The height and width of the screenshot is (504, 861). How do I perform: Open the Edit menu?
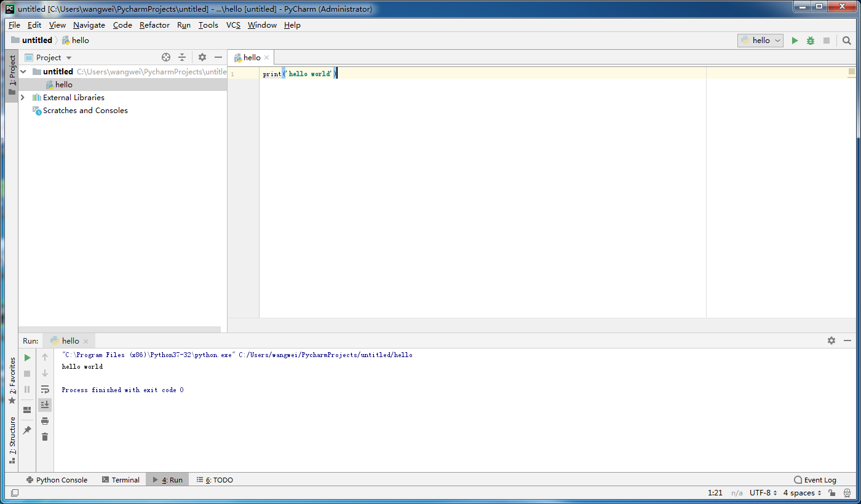point(34,25)
